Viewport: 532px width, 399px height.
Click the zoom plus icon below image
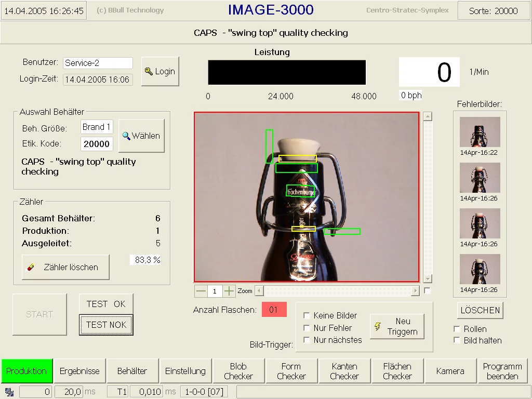click(229, 291)
